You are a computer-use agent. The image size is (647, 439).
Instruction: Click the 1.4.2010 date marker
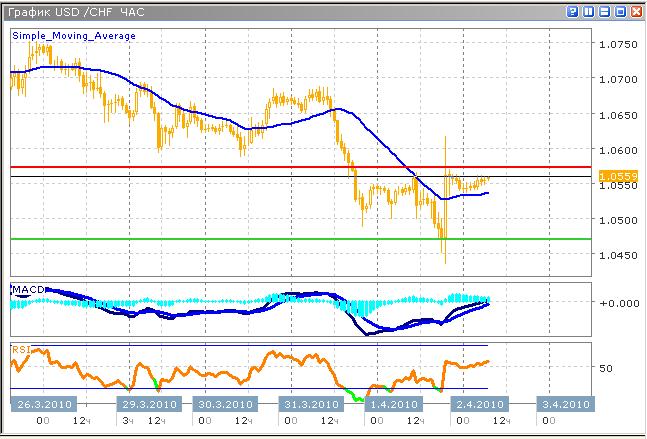pos(394,404)
